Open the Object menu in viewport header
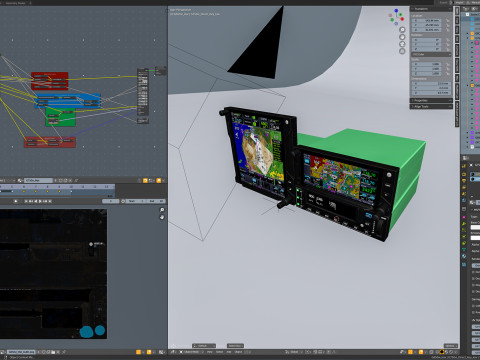Viewport: 480px width, 360px height. coord(238,352)
